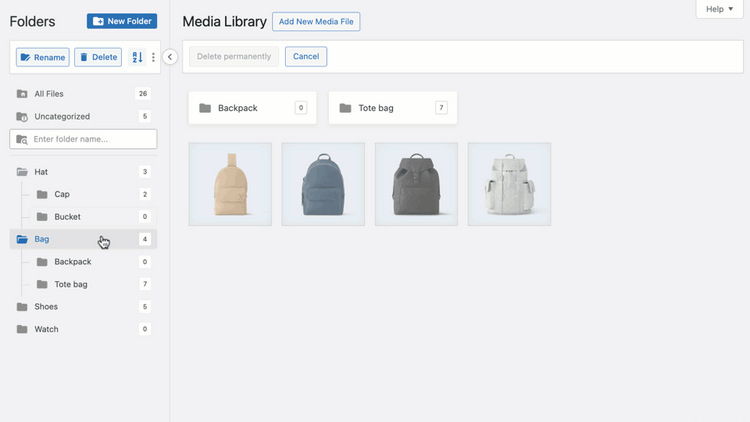Viewport: 750px width, 422px height.
Task: Click the All Files folder icon
Action: tap(22, 94)
